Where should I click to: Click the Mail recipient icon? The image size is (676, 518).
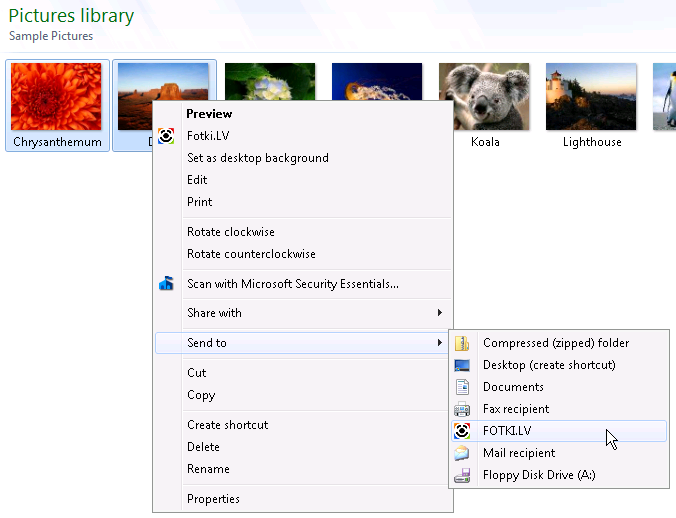[462, 453]
